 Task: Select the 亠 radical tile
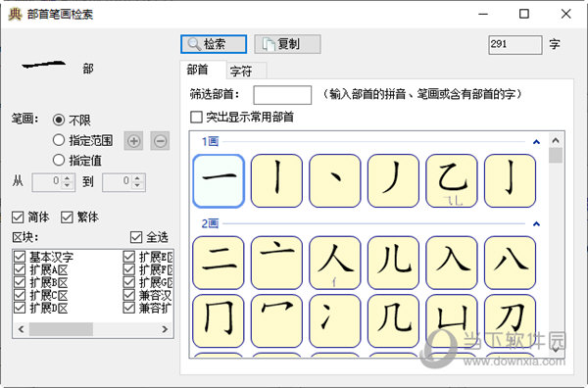276,263
